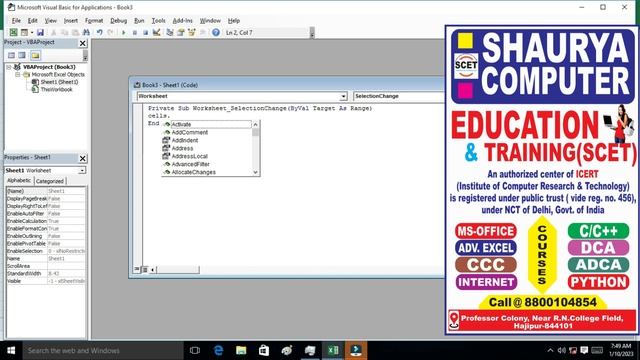The width and height of the screenshot is (640, 360).
Task: Open the Sheet1 Worksheet properties dropdown
Action: point(82,170)
